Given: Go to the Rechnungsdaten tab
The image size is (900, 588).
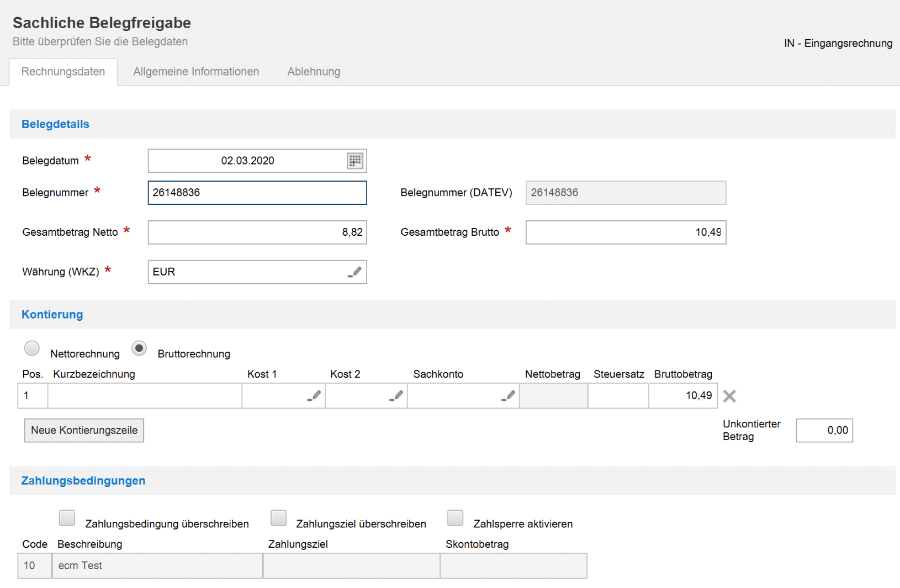Looking at the screenshot, I should [x=63, y=72].
